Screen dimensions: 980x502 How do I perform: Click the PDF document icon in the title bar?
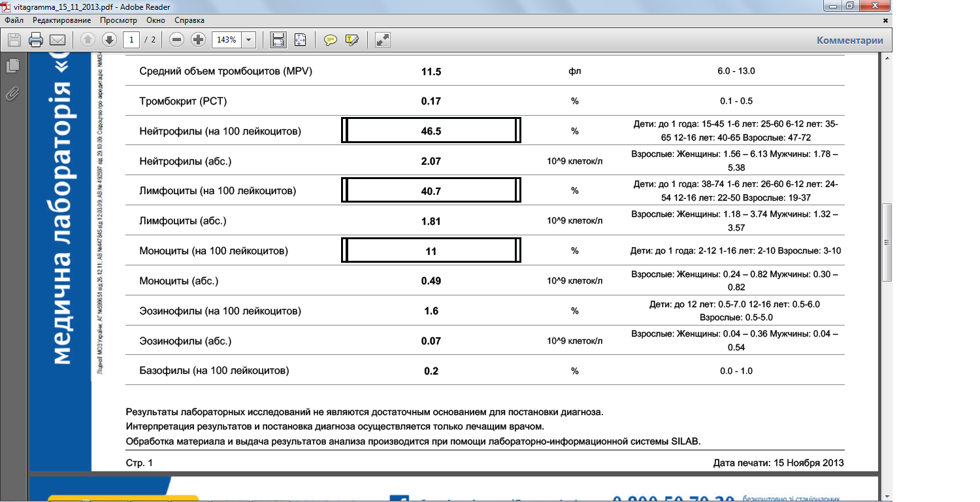pyautogui.click(x=7, y=7)
